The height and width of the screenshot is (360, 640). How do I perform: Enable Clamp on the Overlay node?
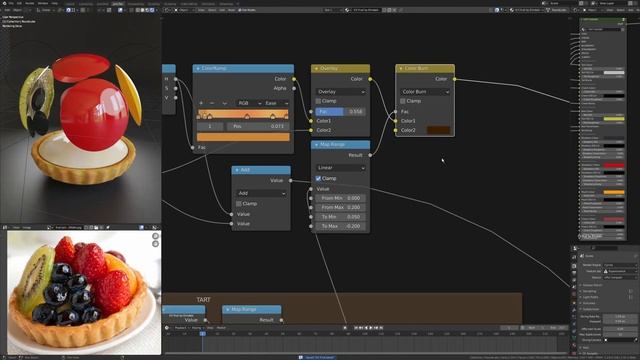pos(318,101)
